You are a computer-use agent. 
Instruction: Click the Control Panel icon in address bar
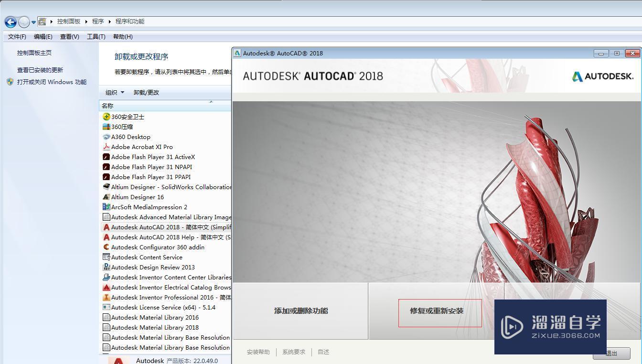point(43,21)
